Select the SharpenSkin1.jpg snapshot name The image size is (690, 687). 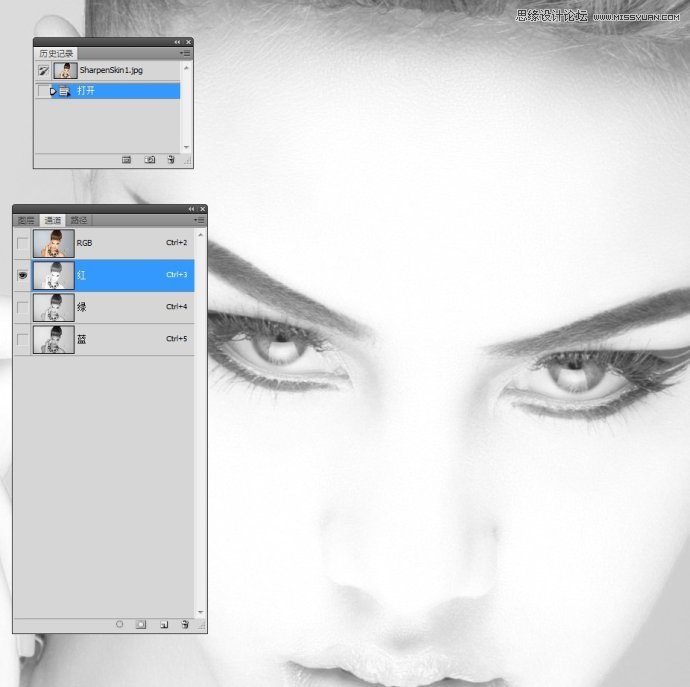point(111,70)
